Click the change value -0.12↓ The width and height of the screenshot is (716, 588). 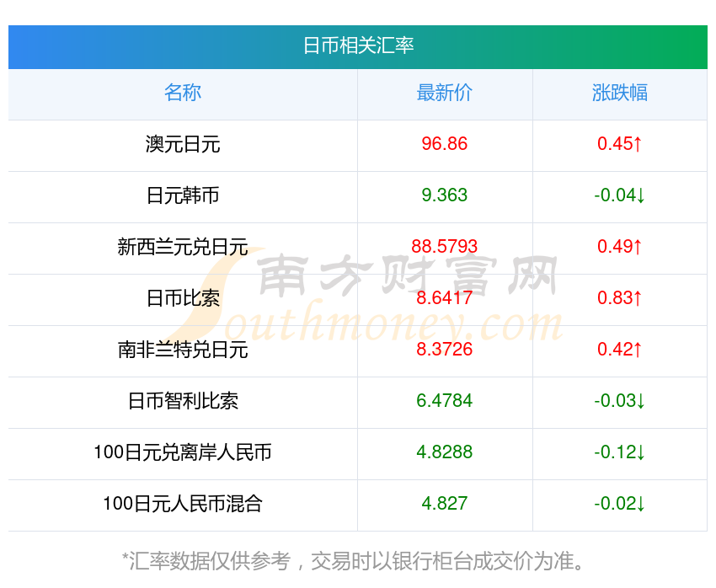(620, 452)
